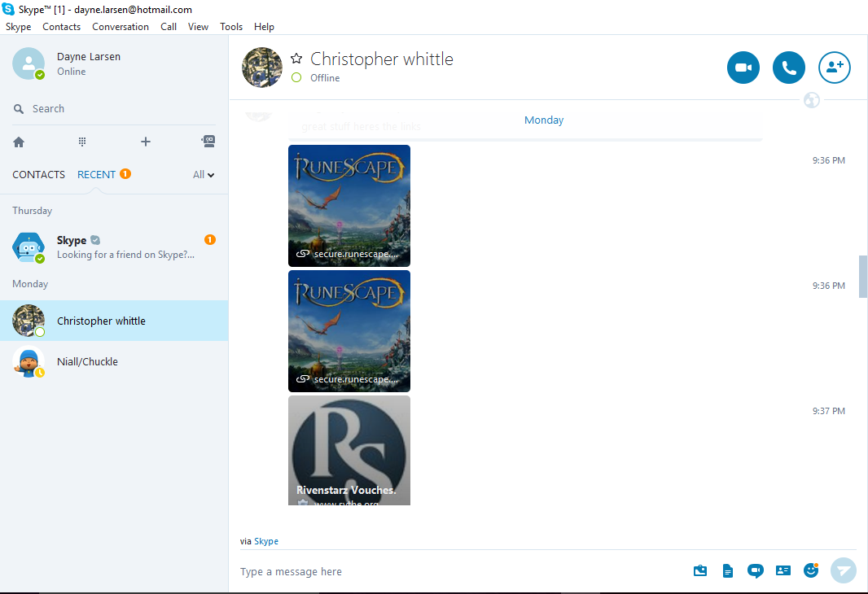Open Dayne Larsen's profile avatar
Screen dimensions: 868x594
[x=28, y=63]
